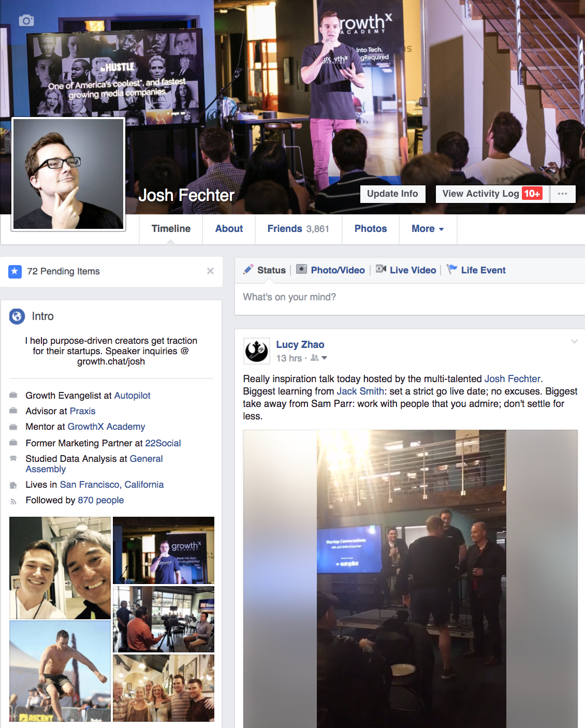Image resolution: width=585 pixels, height=728 pixels.
Task: Open the post audience selector dropdown
Action: point(319,358)
